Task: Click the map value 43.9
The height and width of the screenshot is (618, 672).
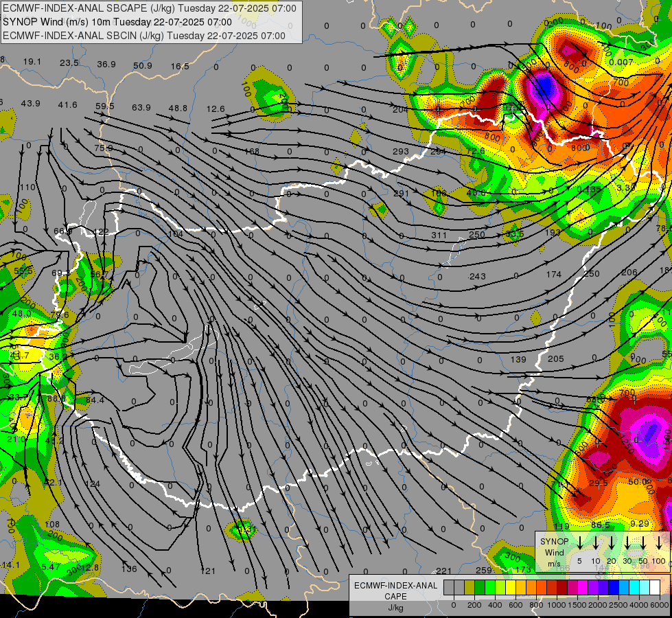Action: click(30, 104)
